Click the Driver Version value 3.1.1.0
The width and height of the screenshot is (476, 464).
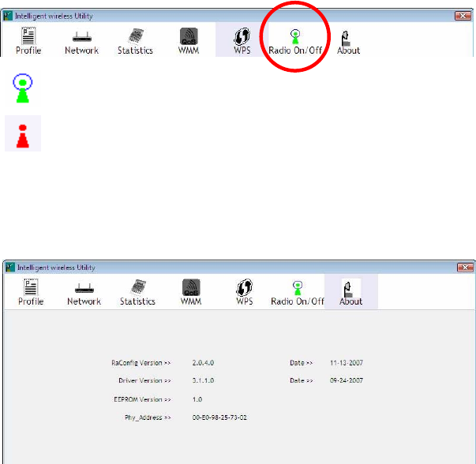[203, 380]
